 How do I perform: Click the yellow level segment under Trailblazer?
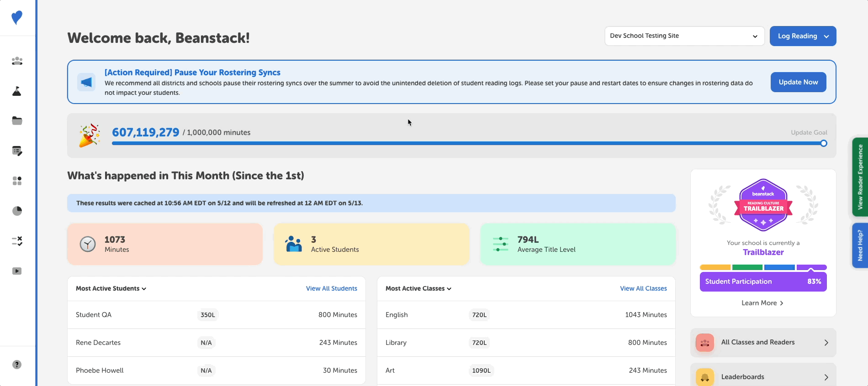click(x=715, y=267)
